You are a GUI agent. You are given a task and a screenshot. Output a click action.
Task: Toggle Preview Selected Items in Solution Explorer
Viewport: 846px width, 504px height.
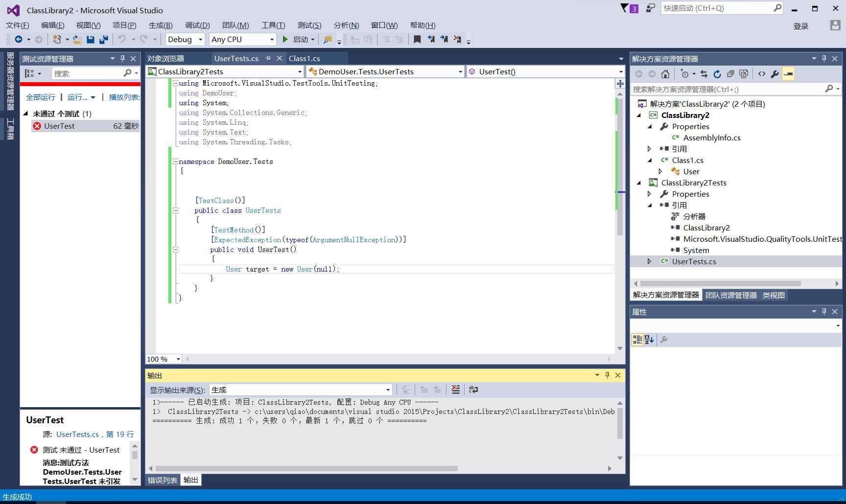click(x=788, y=74)
